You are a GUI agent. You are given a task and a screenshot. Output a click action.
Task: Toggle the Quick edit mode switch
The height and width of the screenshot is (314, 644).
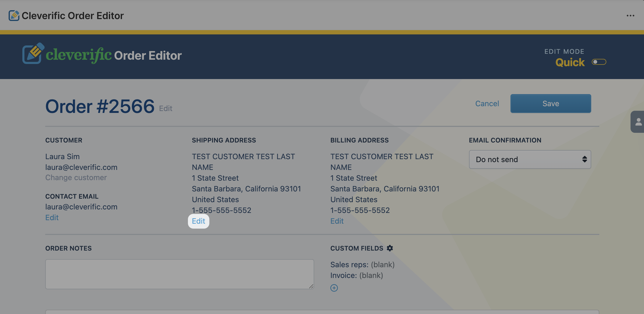[599, 62]
